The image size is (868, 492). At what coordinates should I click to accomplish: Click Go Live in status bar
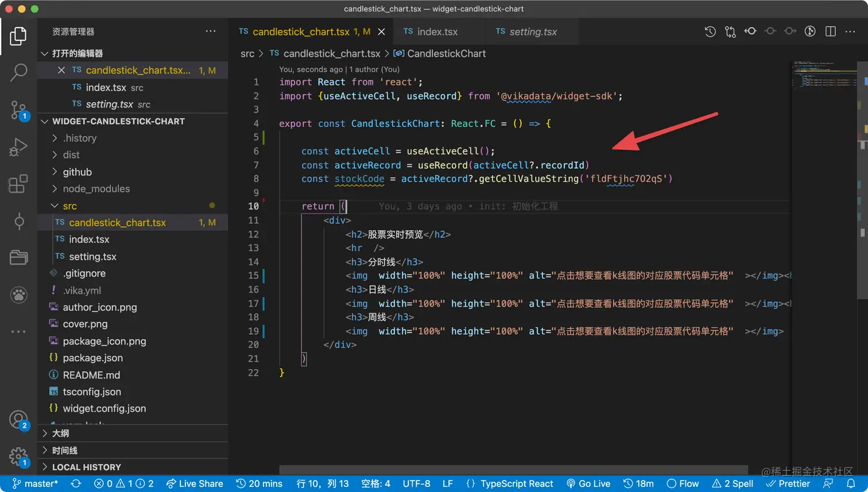coord(588,483)
